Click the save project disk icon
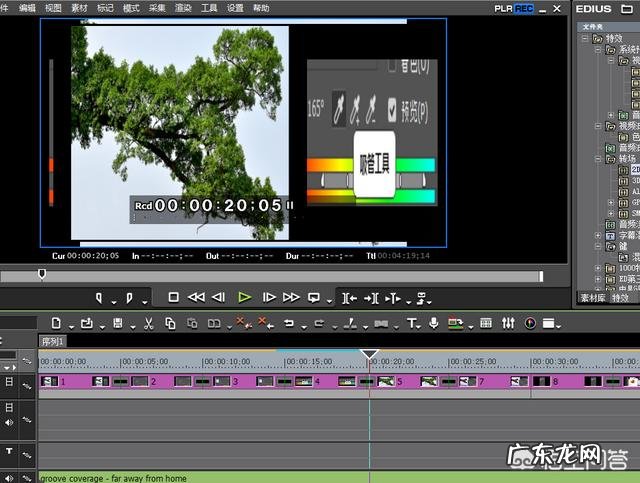This screenshot has width=640, height=483. [118, 323]
